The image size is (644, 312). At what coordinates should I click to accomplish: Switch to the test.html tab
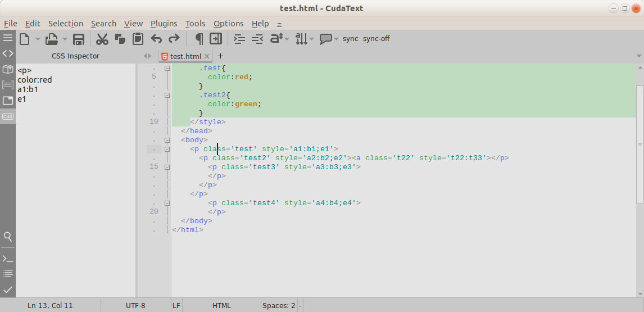click(x=185, y=56)
